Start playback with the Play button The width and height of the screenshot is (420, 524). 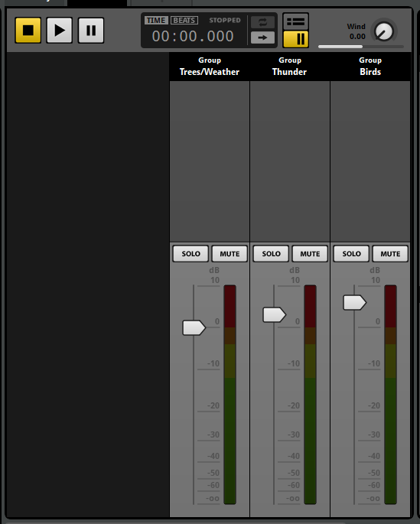tap(60, 31)
